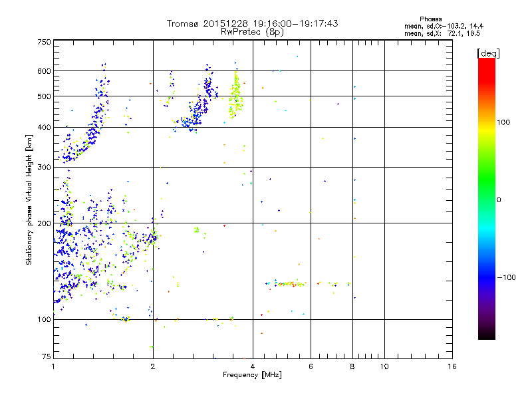Click the colorbar tick label '100'

(x=503, y=122)
